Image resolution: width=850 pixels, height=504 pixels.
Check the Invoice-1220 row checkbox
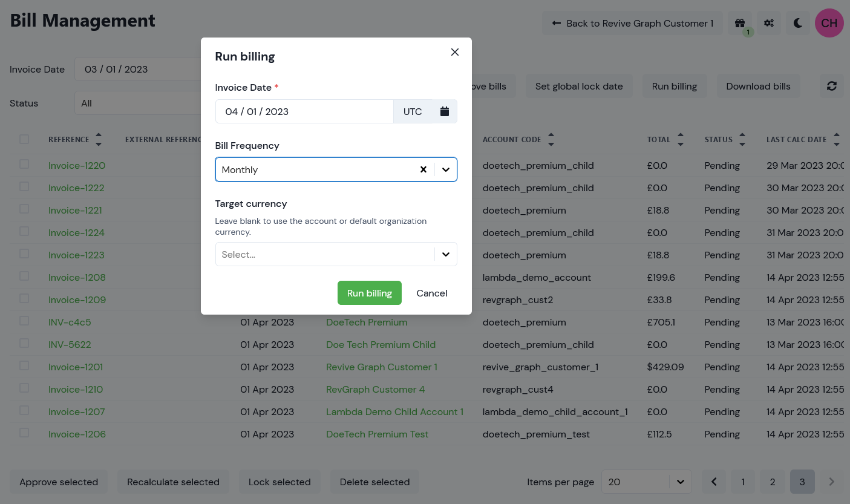[24, 164]
